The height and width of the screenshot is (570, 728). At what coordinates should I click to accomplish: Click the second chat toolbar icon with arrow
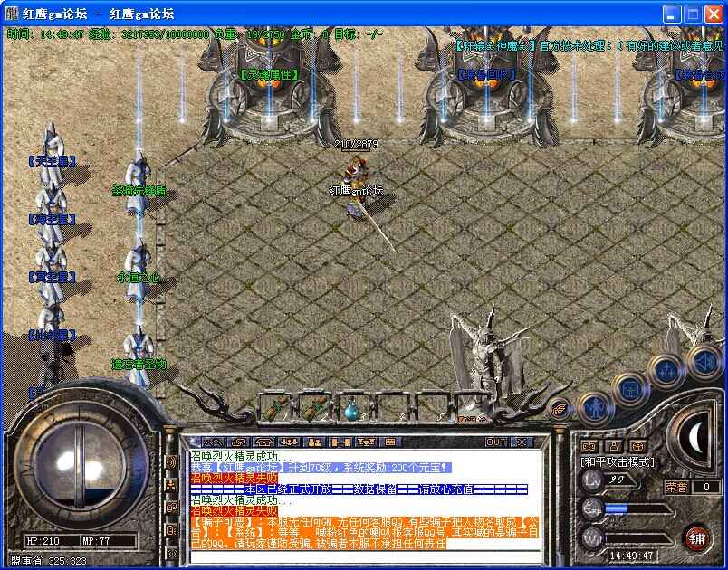click(x=238, y=442)
